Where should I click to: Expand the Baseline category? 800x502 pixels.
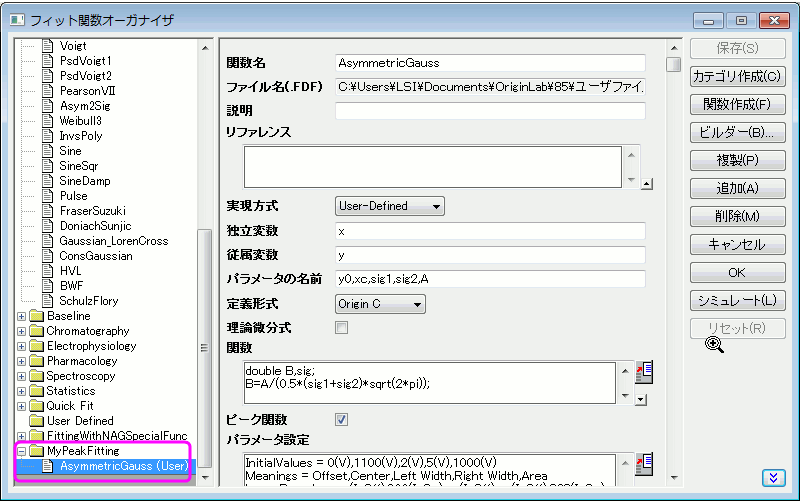[21, 316]
